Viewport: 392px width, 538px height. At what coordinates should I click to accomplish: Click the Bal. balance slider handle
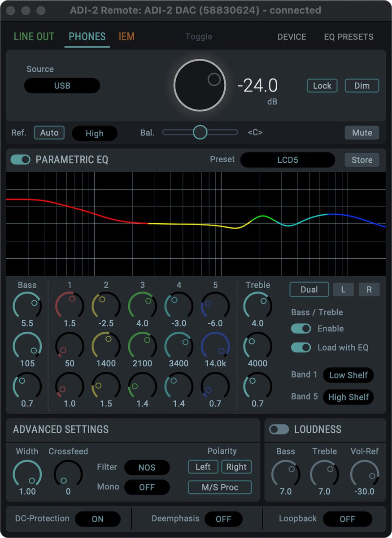(200, 132)
